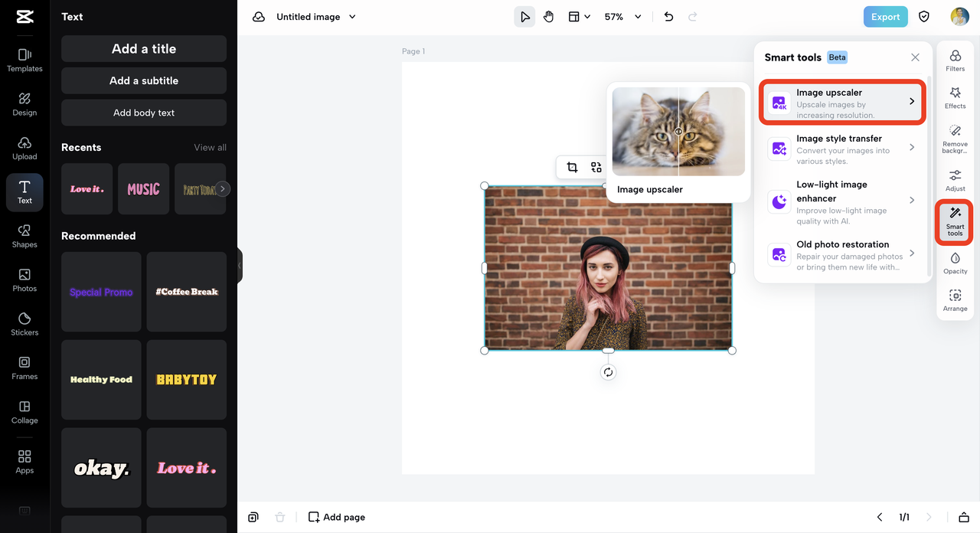
Task: Open the Adjust panel
Action: [x=955, y=180]
